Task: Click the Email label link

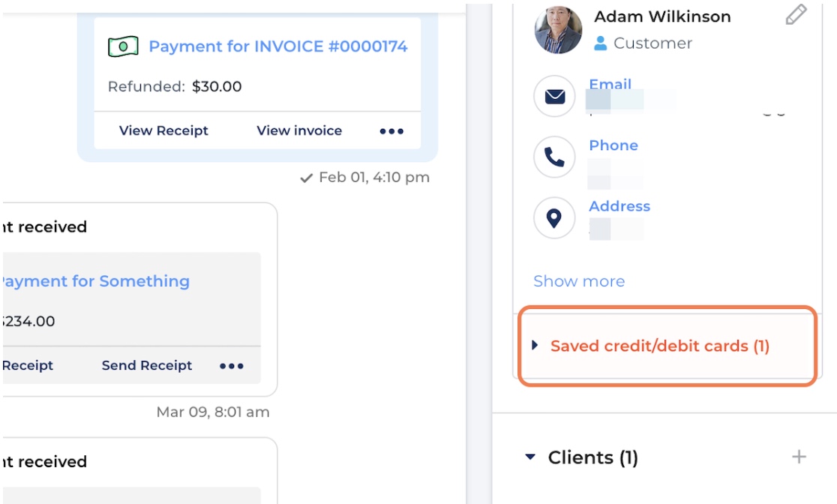Action: pos(610,84)
